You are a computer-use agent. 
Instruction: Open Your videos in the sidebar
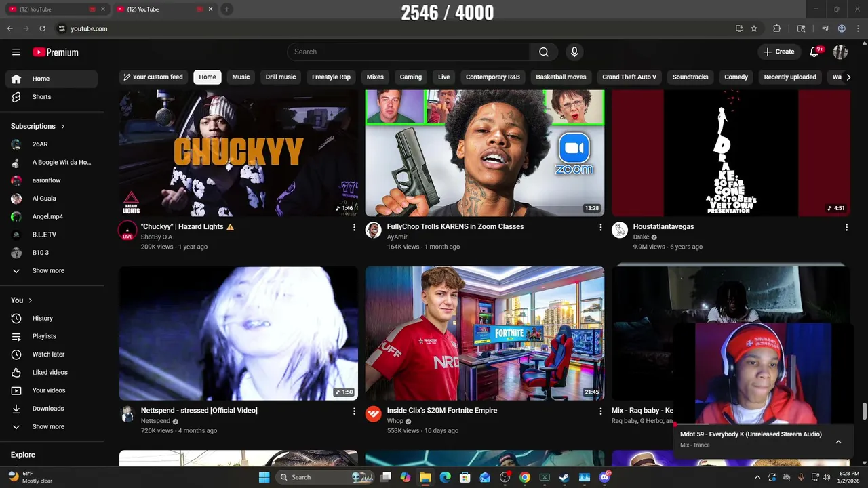click(52, 390)
